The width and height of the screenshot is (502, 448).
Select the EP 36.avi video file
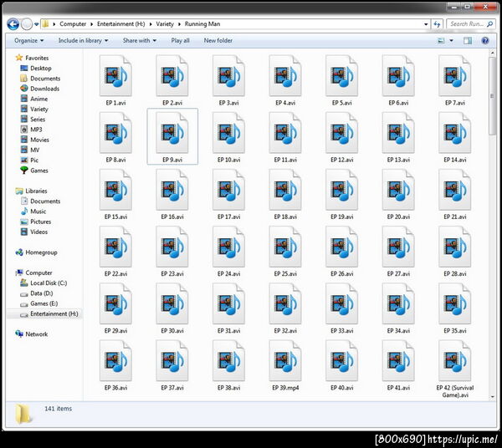115,365
